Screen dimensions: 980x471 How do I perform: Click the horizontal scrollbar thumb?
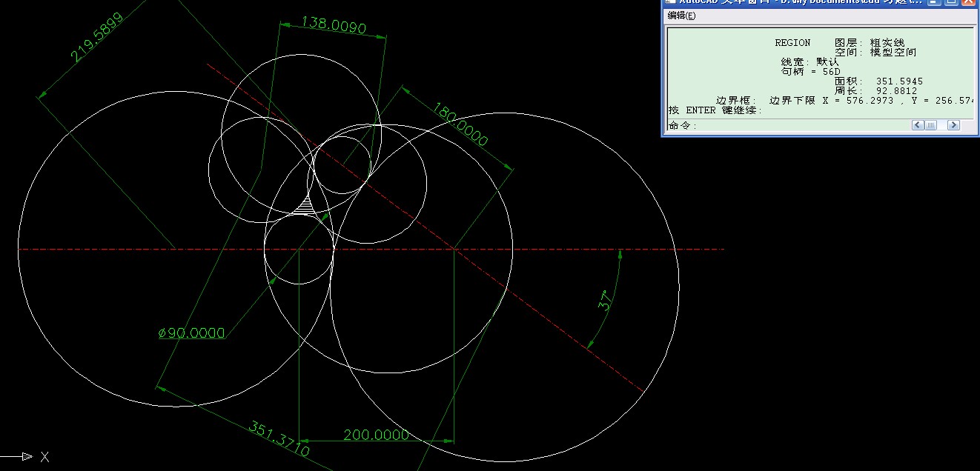(x=931, y=125)
